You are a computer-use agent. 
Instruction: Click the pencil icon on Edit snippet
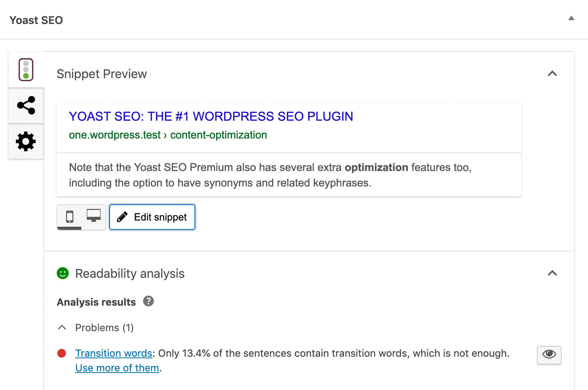[x=122, y=217]
